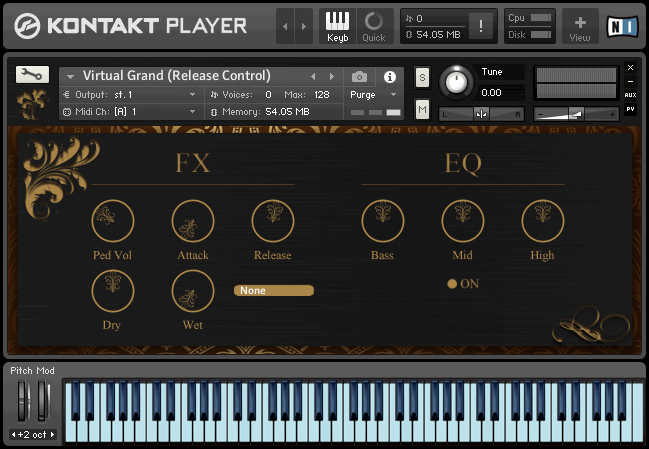649x449 pixels.
Task: Click the Memory: 54.05 MB text
Action: [266, 112]
